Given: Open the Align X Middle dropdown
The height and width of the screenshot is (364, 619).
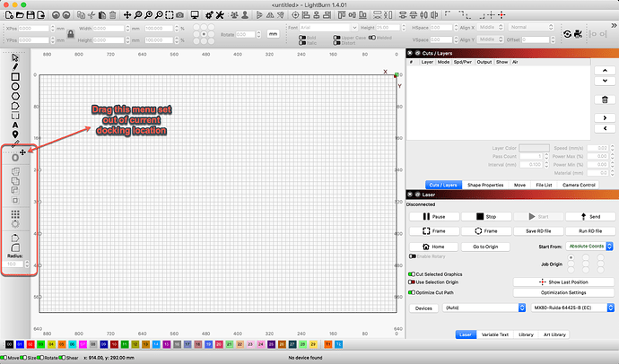Looking at the screenshot, I should pos(491,27).
